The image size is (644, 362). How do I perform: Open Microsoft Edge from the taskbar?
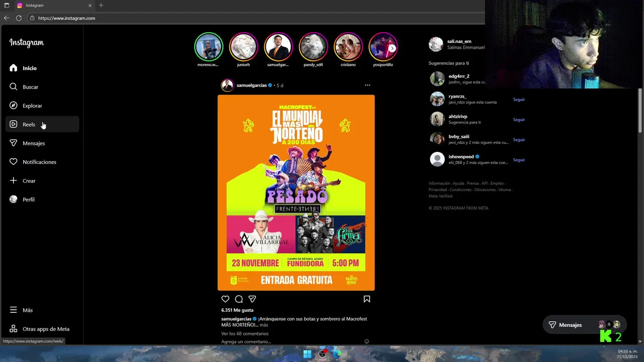pyautogui.click(x=337, y=354)
